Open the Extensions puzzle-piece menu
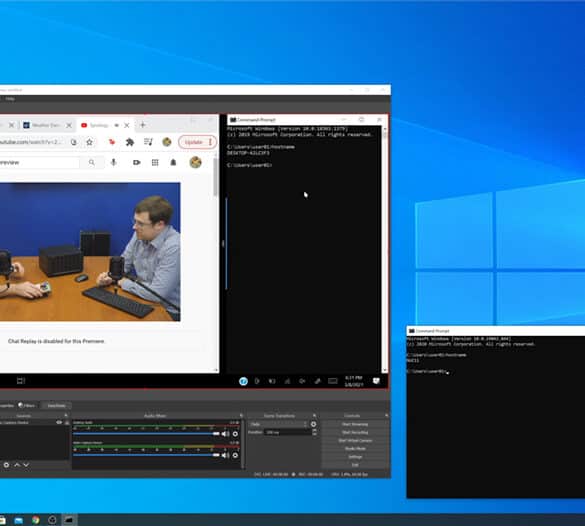Viewport: 585px width, 526px height. (129, 142)
